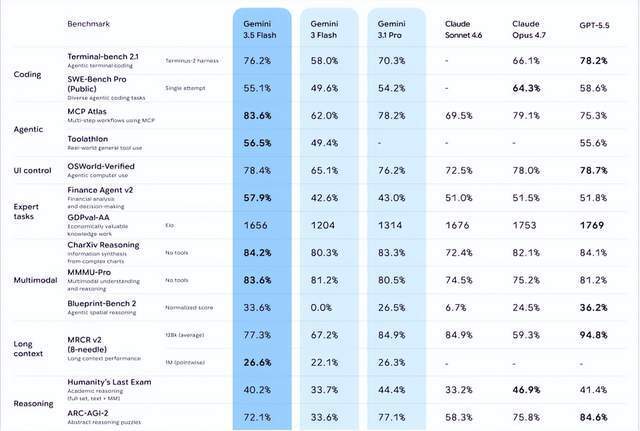640x431 pixels.
Task: Select the Terminal-bench 2.1 benchmark name
Action: (x=103, y=56)
